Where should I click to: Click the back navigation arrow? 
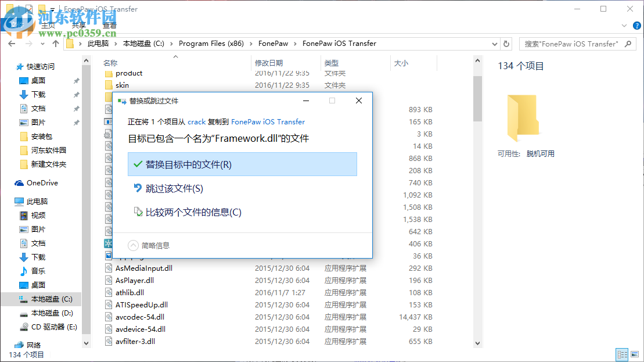[12, 44]
